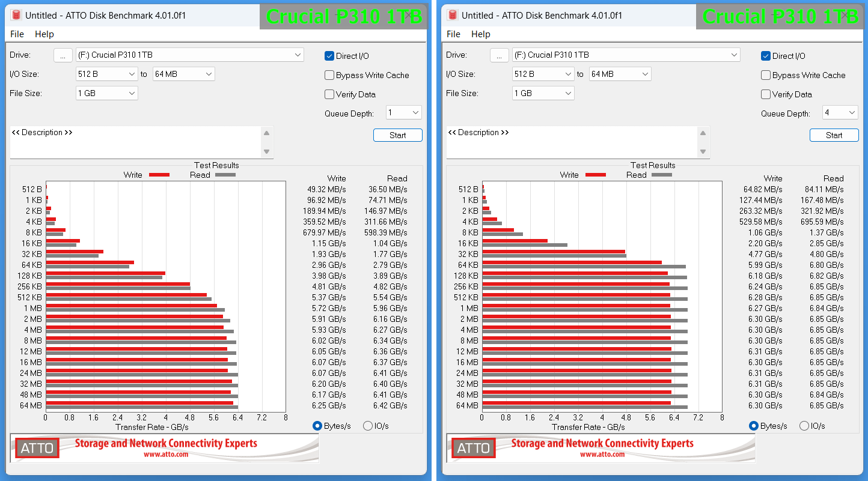Click the 1.15 GB/s write value
This screenshot has height=481, width=868.
(x=328, y=243)
